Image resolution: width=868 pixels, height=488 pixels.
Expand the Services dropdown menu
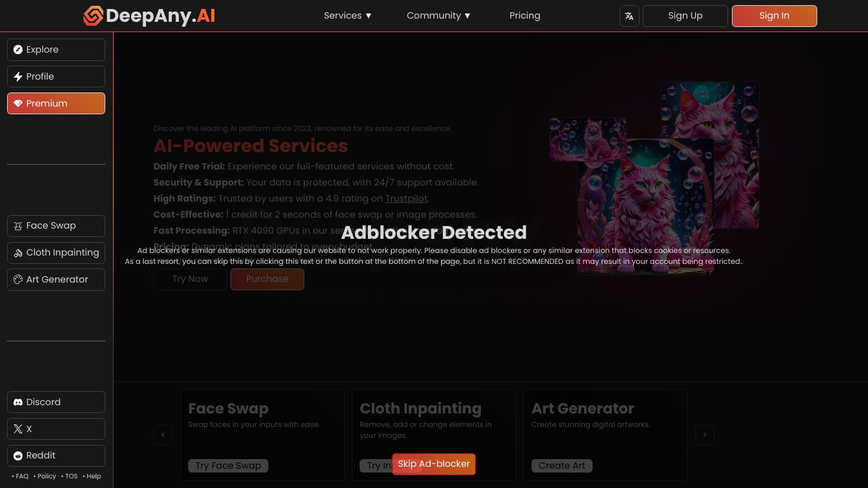click(x=348, y=15)
